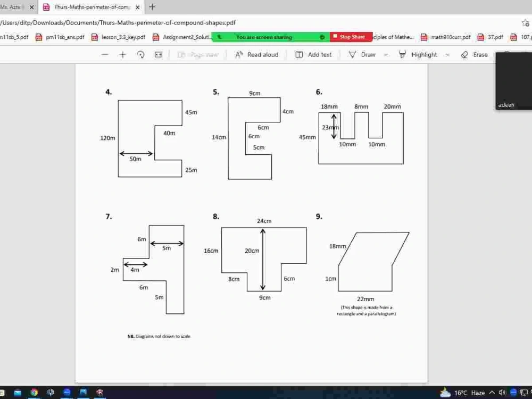Open Zoom app from taskbar
The width and height of the screenshot is (532, 399).
tap(67, 393)
